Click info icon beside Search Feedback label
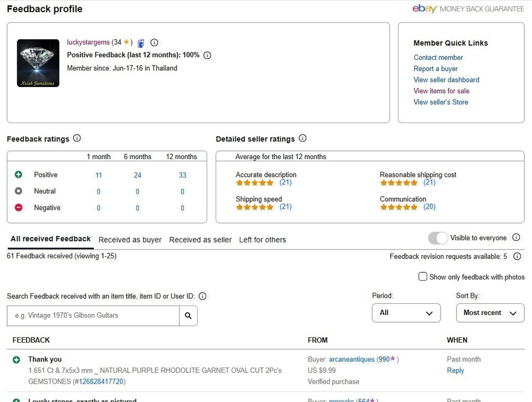Viewport: 532px width, 402px height. 202,296
